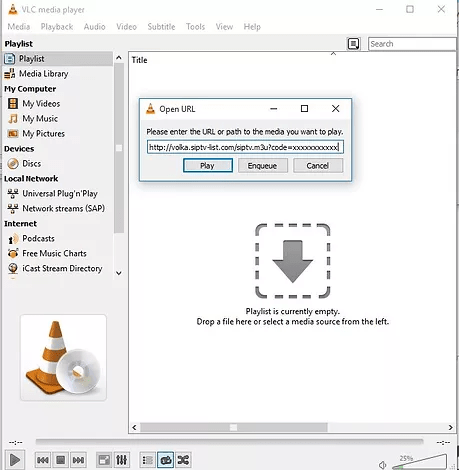Click the previous media button
459x470 pixels.
tap(43, 460)
